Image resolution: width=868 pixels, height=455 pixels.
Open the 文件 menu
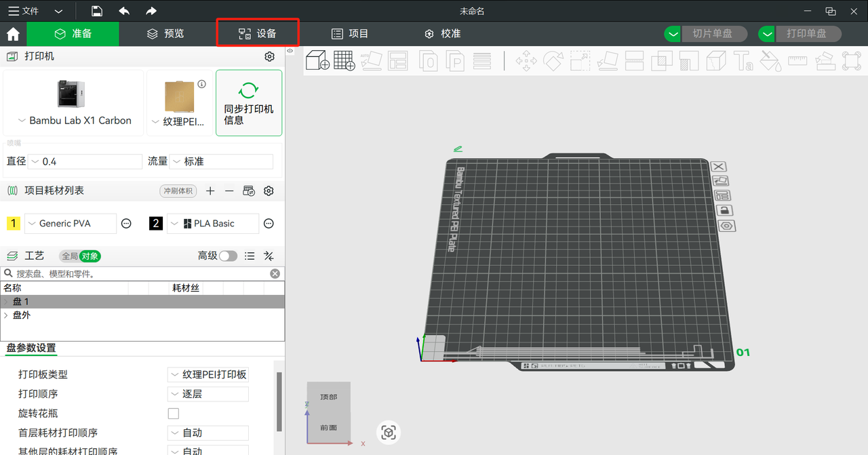coord(24,11)
